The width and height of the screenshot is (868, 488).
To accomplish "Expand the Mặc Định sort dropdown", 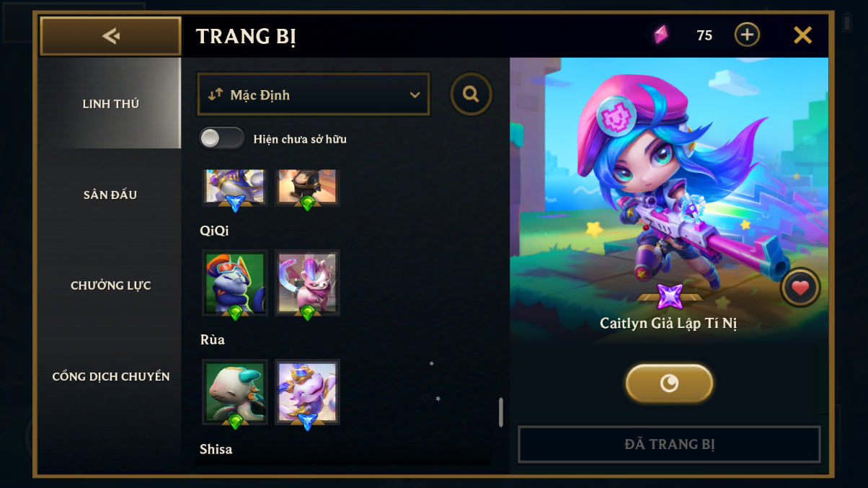I will point(314,94).
